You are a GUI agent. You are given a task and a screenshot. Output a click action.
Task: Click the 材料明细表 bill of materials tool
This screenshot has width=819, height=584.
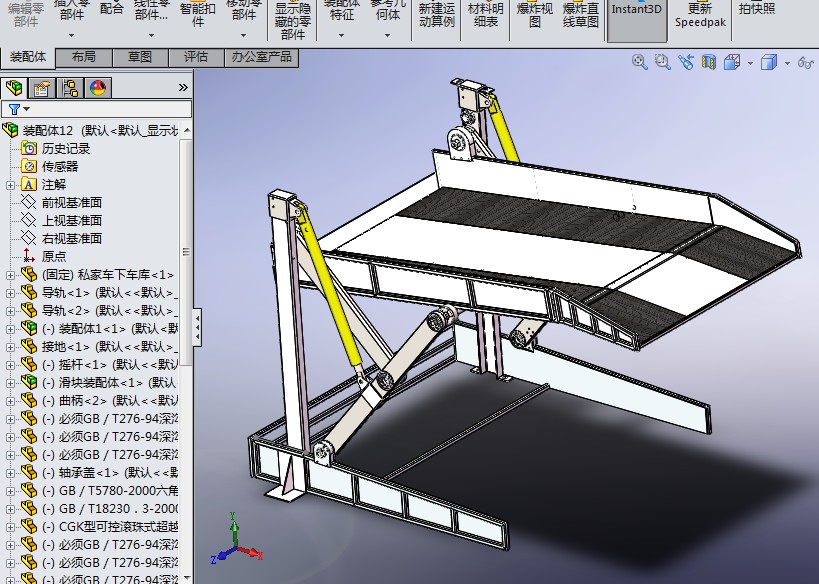(x=485, y=15)
